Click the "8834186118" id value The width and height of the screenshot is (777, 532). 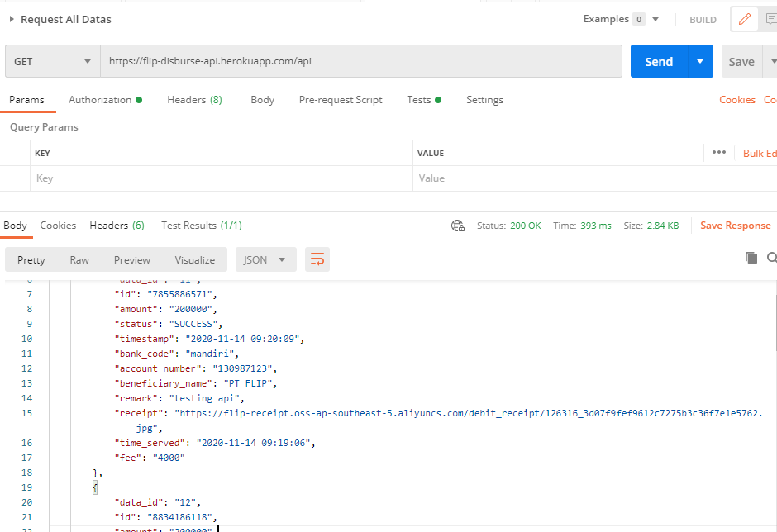coord(180,517)
